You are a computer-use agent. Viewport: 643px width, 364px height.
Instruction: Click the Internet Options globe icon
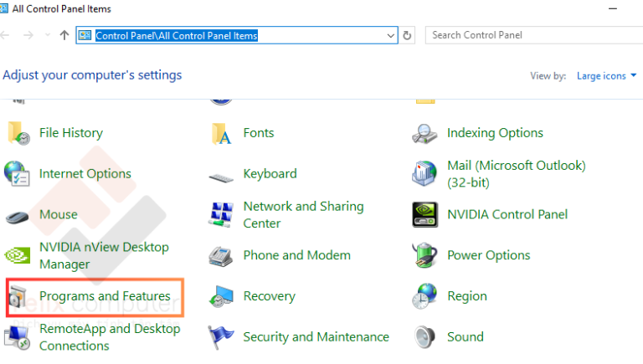tap(17, 174)
